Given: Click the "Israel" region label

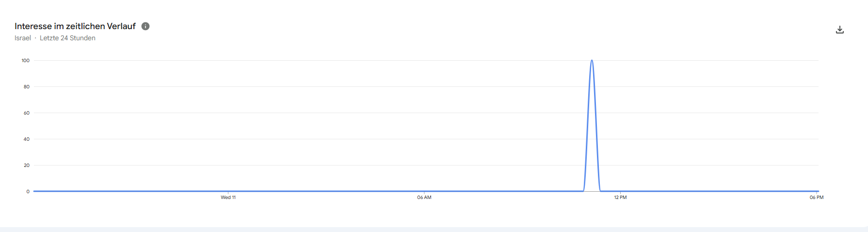Looking at the screenshot, I should coord(23,38).
